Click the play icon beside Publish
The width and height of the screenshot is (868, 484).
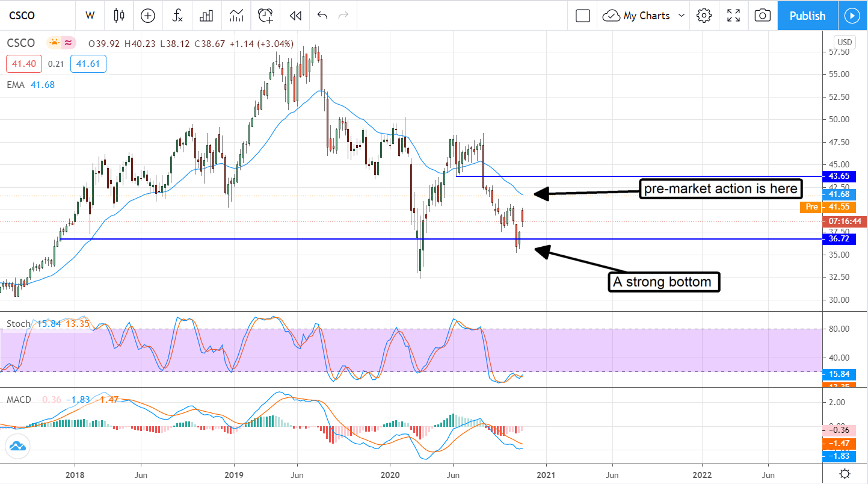coord(852,16)
